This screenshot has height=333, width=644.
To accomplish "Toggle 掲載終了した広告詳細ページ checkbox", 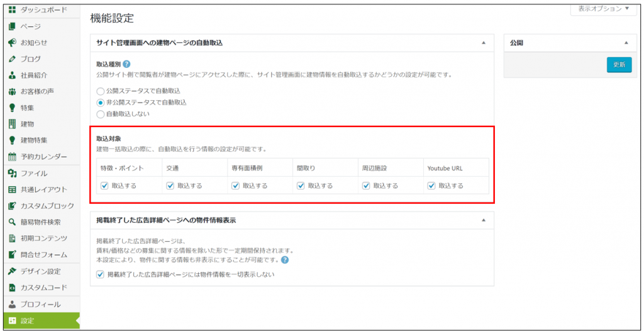I will pyautogui.click(x=101, y=274).
